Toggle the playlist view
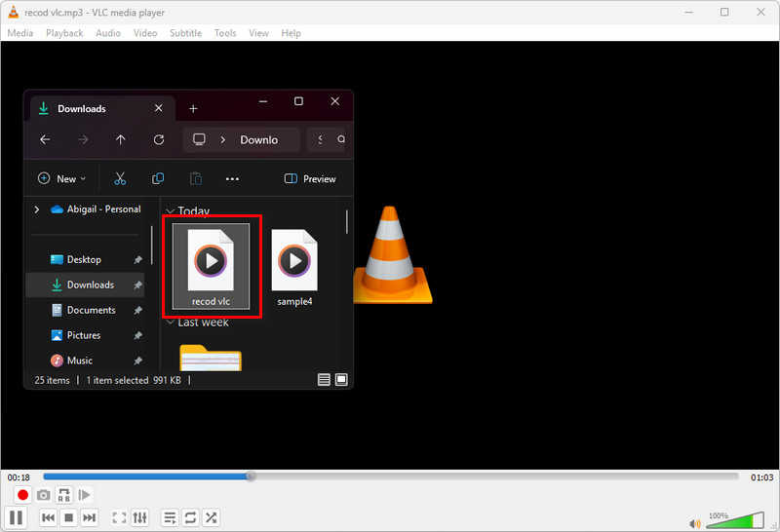780x532 pixels. pos(170,517)
